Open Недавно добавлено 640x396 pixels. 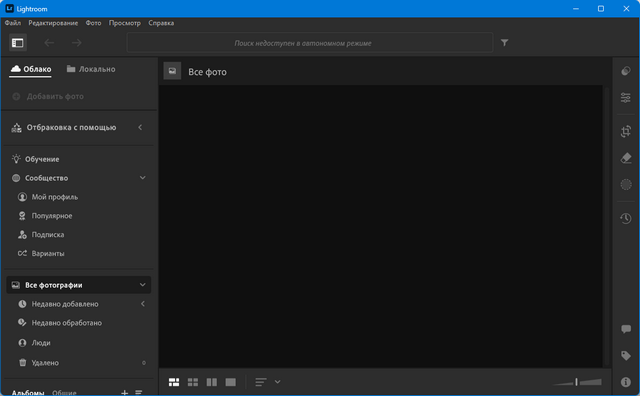(65, 304)
